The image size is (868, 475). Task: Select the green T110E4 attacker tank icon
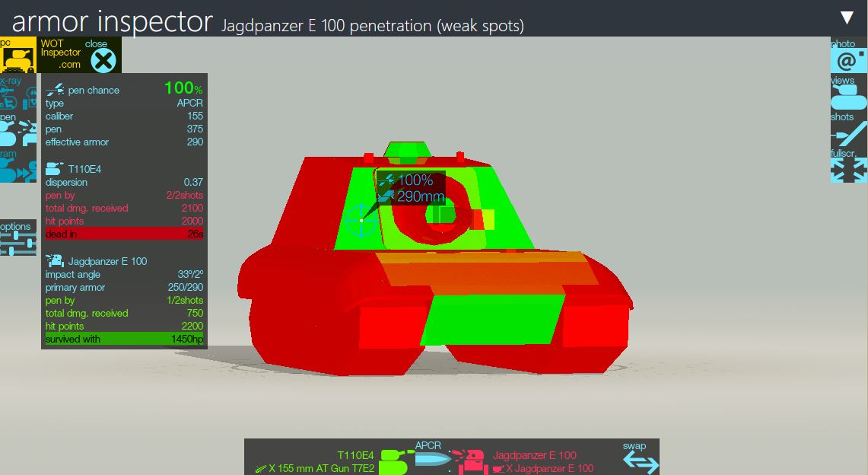396,462
